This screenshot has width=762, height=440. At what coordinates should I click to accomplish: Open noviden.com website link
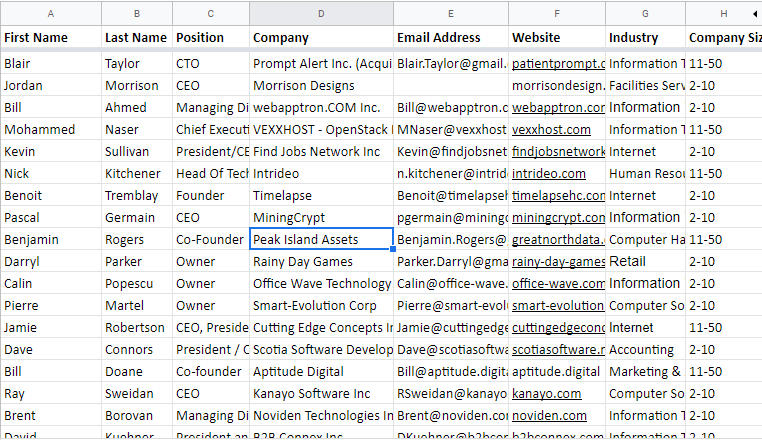[549, 416]
